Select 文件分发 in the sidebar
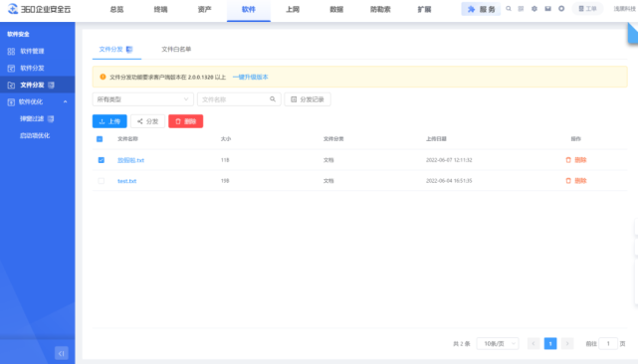This screenshot has height=364, width=638. point(38,85)
